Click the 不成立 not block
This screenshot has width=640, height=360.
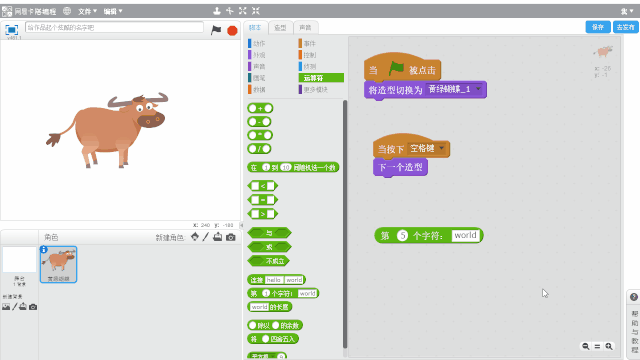[x=269, y=261]
